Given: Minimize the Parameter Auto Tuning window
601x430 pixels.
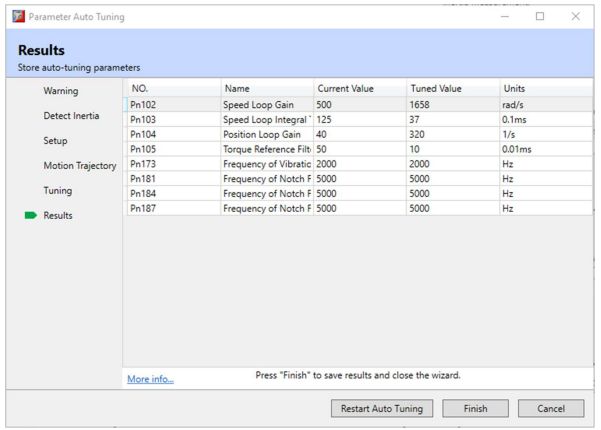Looking at the screenshot, I should pyautogui.click(x=505, y=16).
